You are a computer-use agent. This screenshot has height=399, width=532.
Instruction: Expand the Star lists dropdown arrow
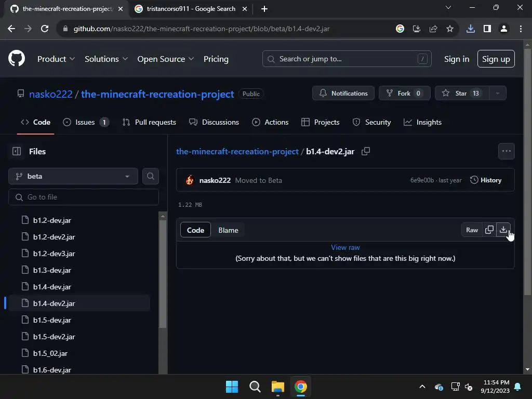tap(497, 93)
